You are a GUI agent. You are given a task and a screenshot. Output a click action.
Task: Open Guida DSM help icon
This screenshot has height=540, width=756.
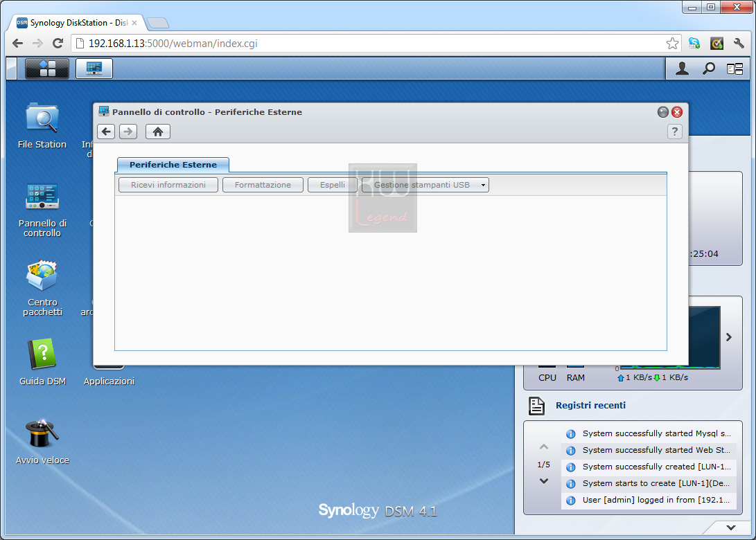coord(42,362)
